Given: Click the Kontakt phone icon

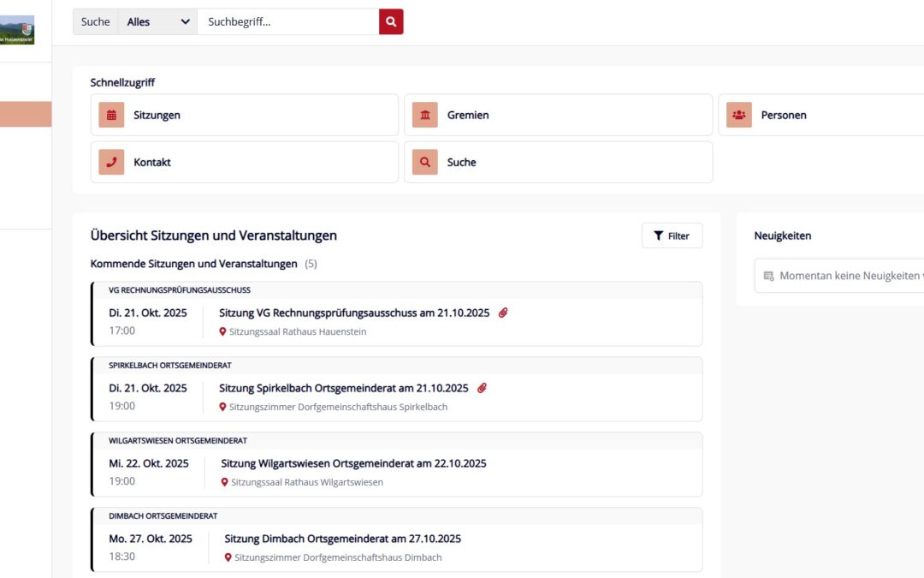Looking at the screenshot, I should 111,162.
